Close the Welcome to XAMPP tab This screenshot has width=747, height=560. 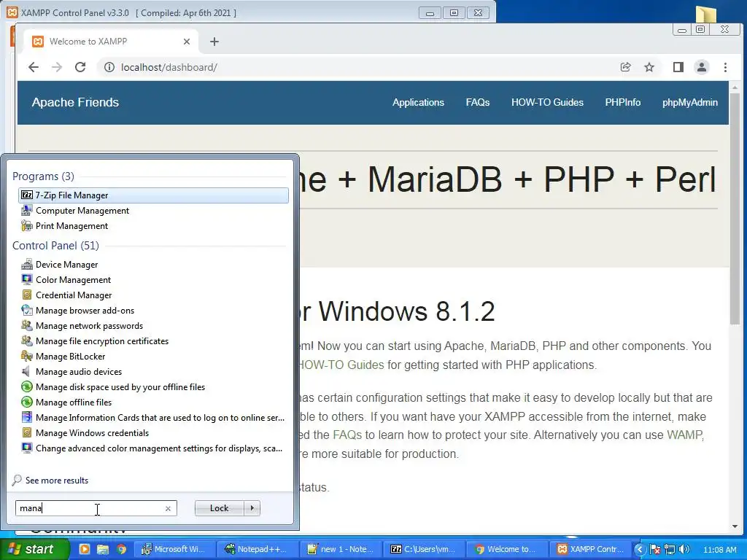point(187,42)
